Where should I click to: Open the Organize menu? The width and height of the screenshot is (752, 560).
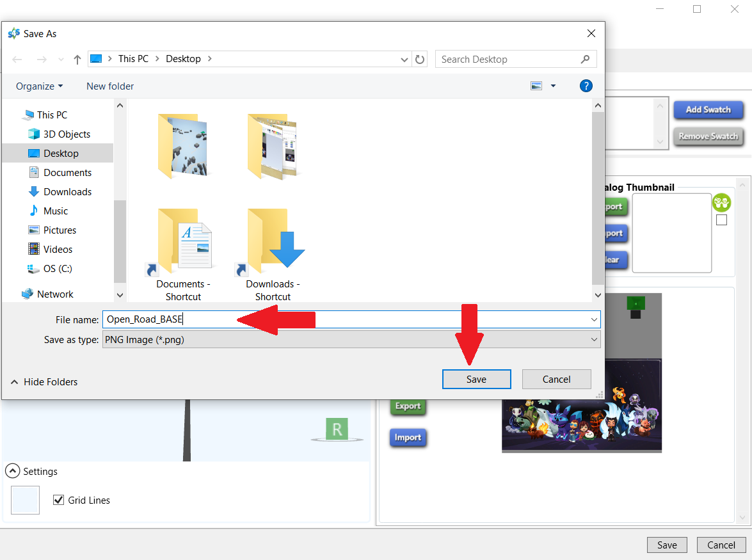tap(39, 86)
